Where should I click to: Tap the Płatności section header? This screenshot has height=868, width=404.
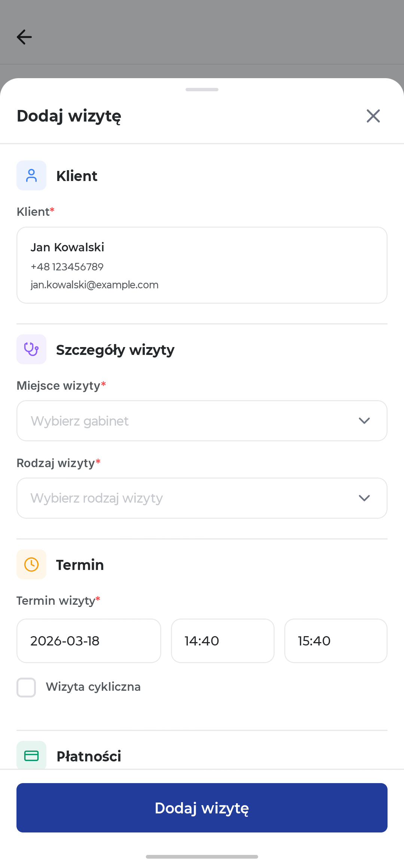point(89,756)
